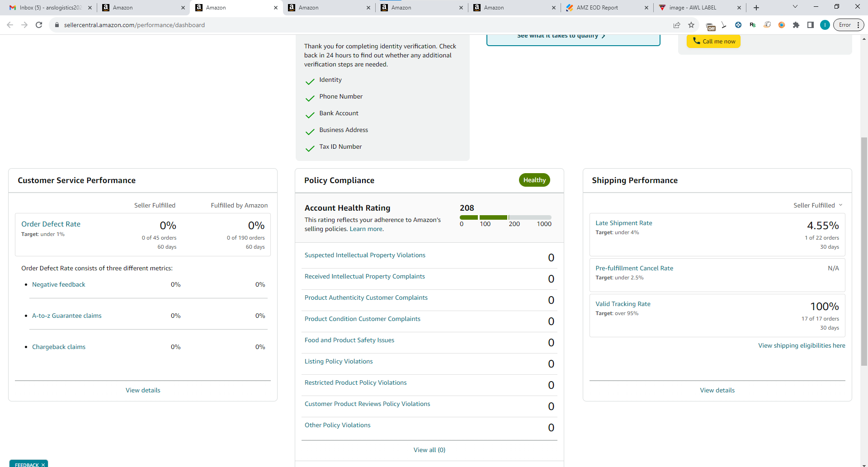The width and height of the screenshot is (868, 467).
Task: Open Listing Policy Violations
Action: tap(339, 362)
